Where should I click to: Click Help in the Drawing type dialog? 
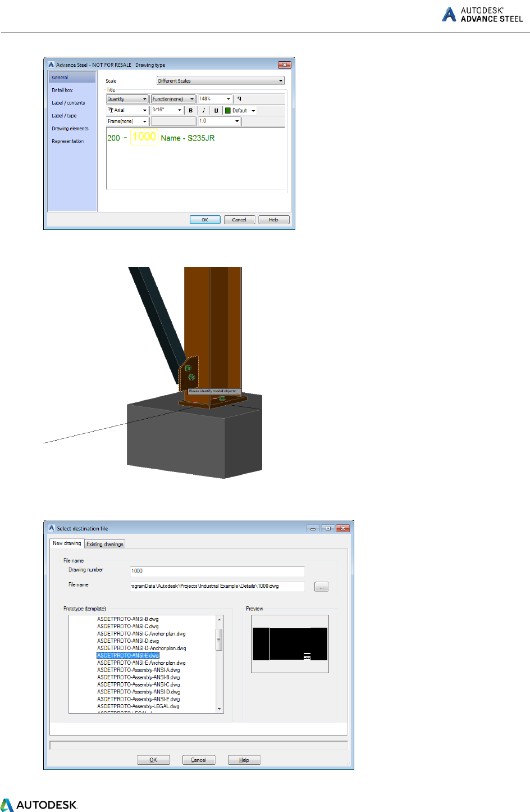point(273,220)
